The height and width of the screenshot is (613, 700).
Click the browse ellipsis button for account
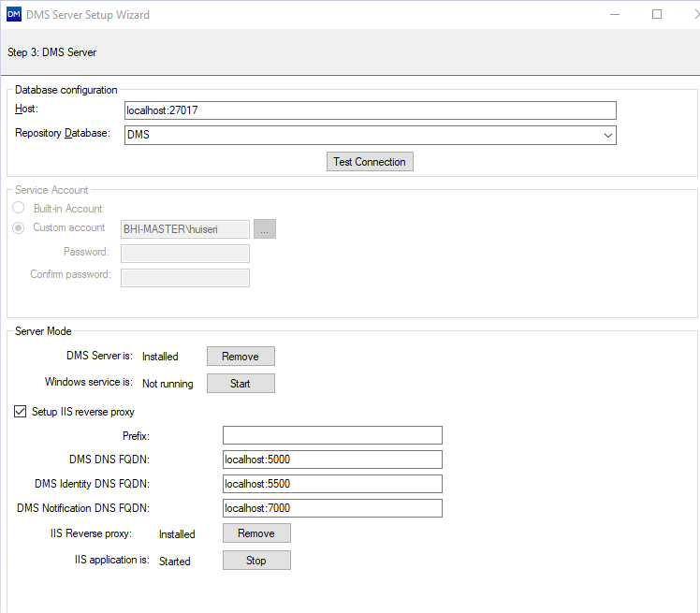tap(266, 229)
